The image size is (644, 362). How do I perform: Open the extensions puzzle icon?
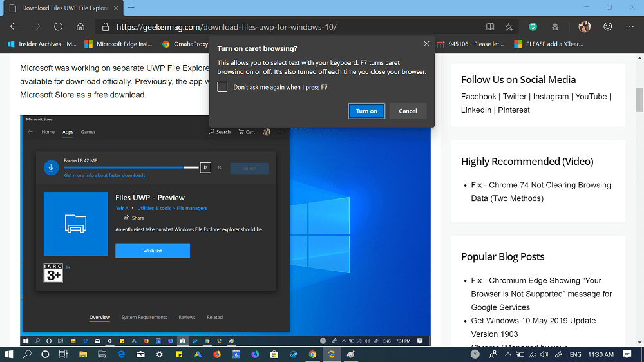(x=555, y=26)
